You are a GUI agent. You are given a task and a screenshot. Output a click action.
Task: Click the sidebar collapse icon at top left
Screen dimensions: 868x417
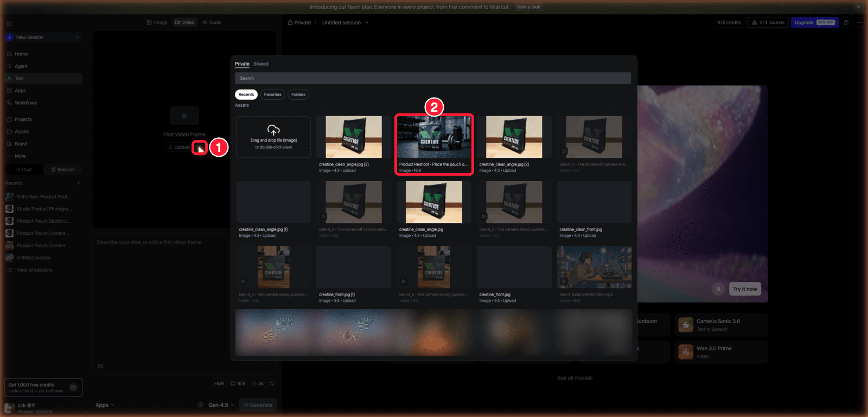tap(9, 23)
